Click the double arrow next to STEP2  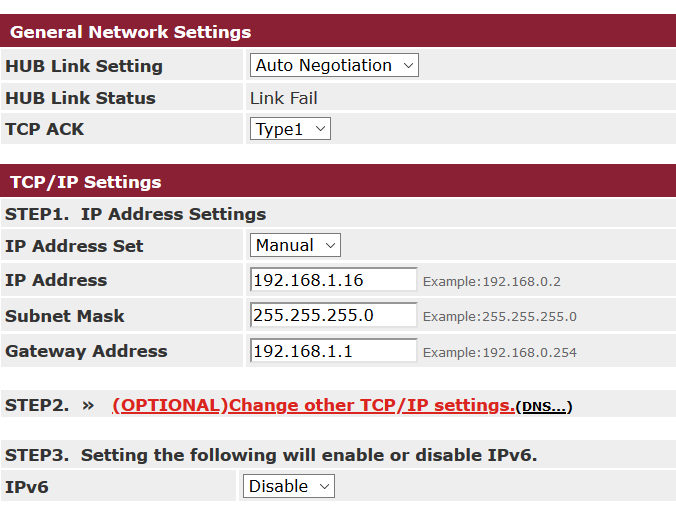tap(88, 405)
